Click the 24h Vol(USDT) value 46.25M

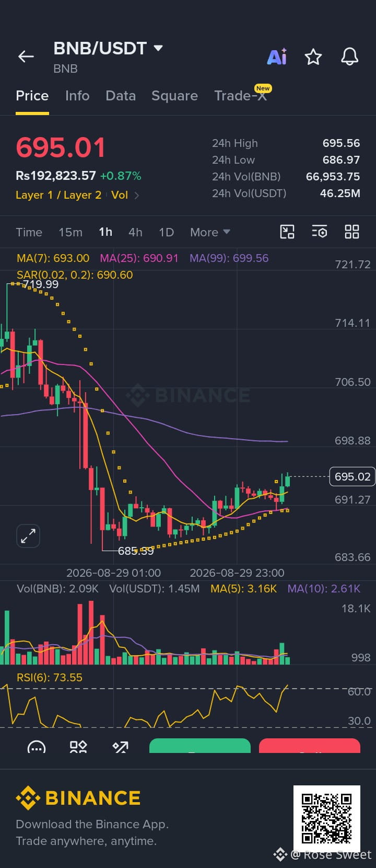coord(340,193)
